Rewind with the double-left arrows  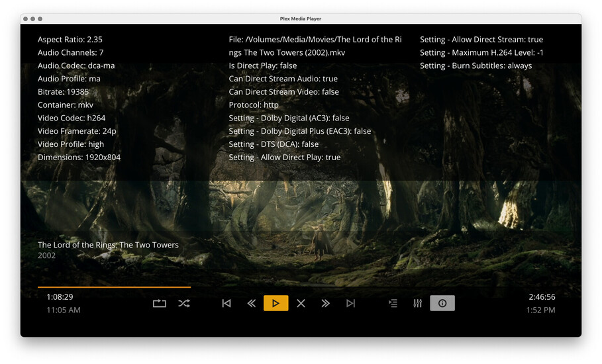click(x=251, y=303)
